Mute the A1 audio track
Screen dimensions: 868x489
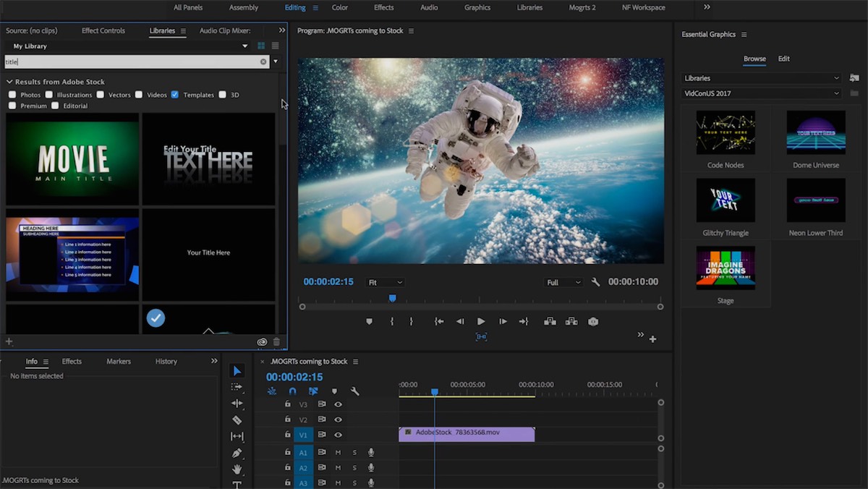pos(337,452)
